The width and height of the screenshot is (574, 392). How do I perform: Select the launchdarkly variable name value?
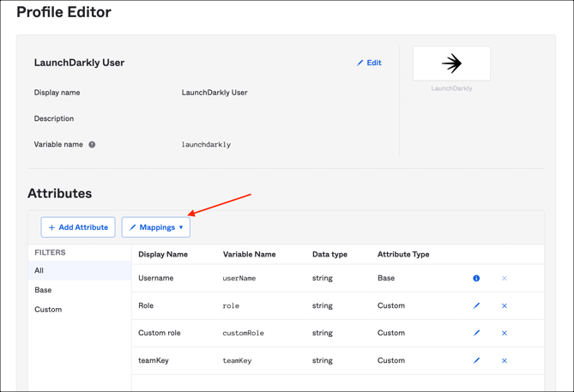tap(206, 145)
